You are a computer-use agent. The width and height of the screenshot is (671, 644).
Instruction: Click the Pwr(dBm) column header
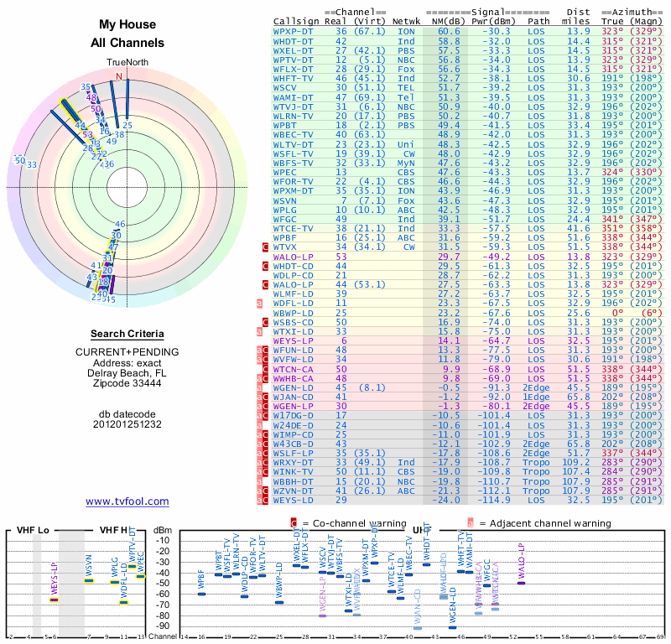coord(494,22)
